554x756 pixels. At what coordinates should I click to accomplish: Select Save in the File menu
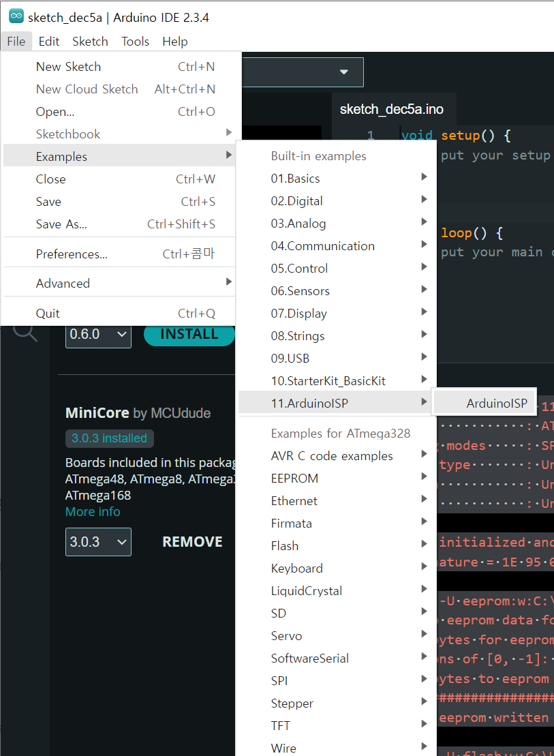[119, 202]
